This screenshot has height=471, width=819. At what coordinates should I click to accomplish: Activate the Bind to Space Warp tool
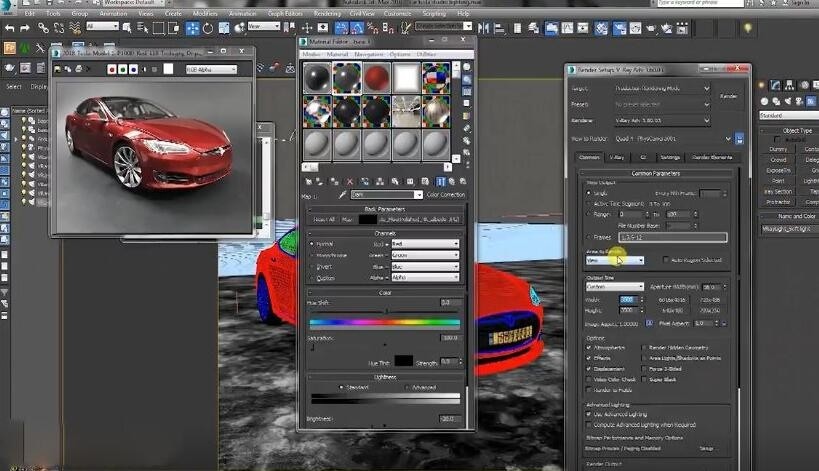[75, 28]
